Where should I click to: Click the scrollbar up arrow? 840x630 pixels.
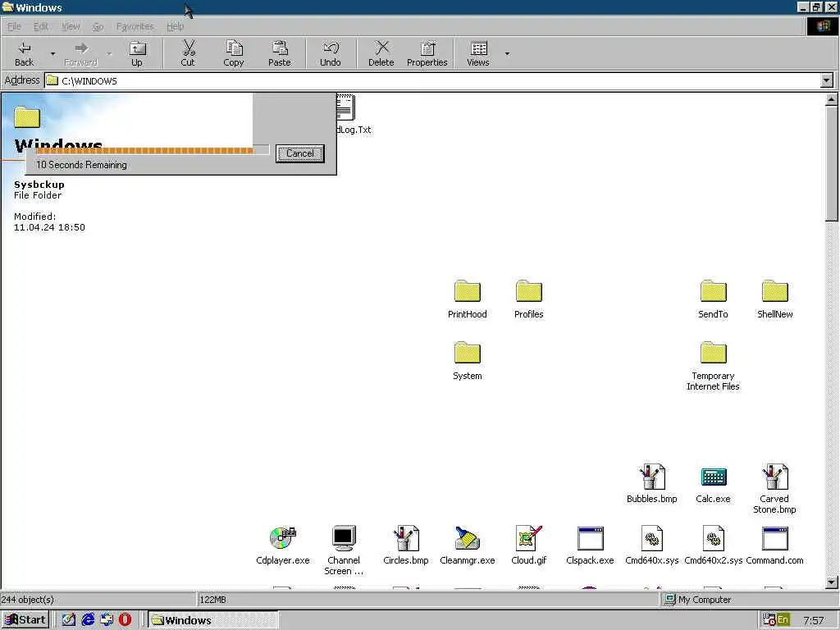[832, 99]
